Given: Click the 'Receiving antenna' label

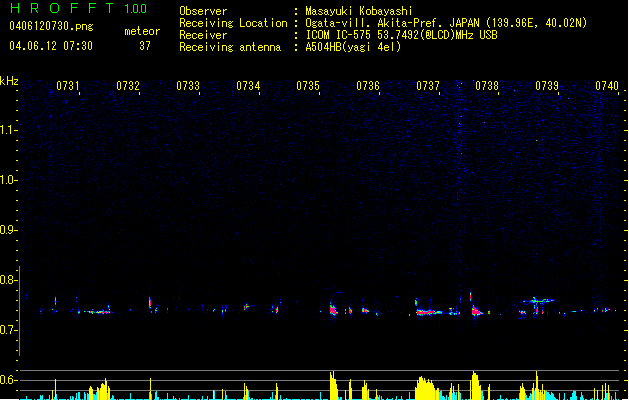Looking at the screenshot, I should (x=230, y=47).
